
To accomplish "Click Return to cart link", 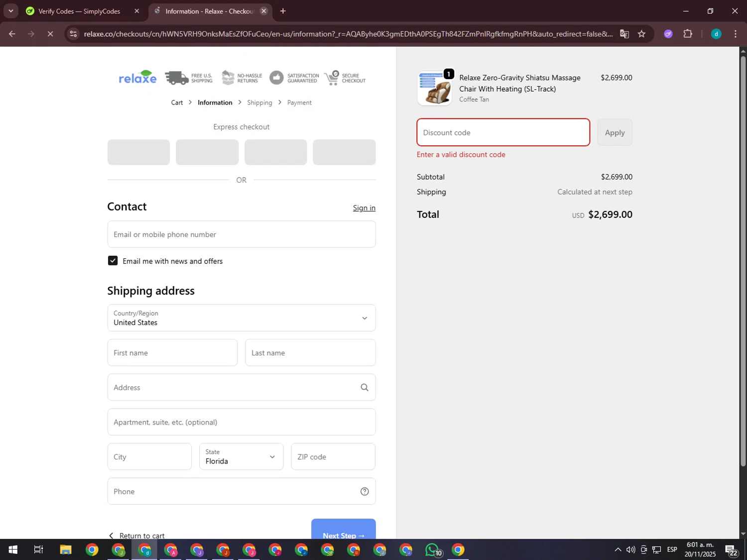I will (x=136, y=536).
